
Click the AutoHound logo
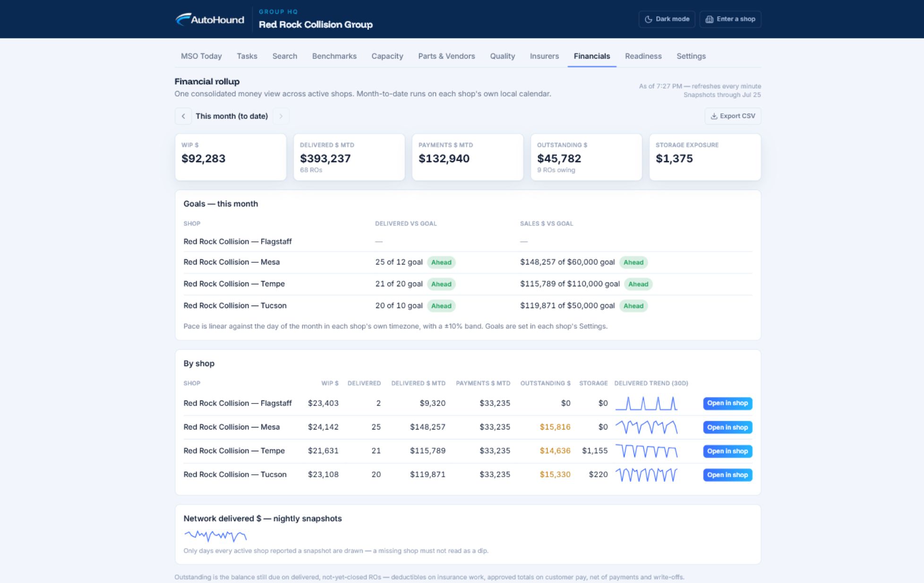(210, 19)
